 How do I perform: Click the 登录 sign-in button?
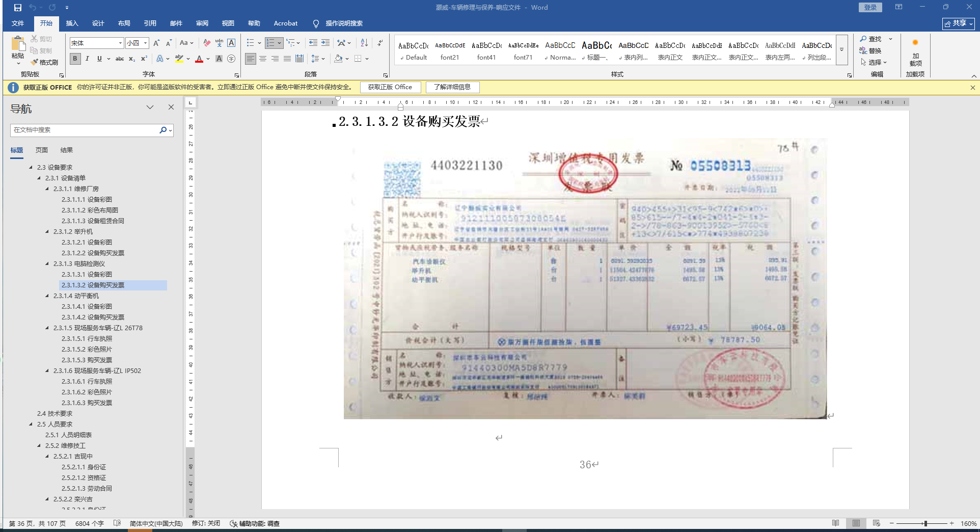[x=870, y=7]
